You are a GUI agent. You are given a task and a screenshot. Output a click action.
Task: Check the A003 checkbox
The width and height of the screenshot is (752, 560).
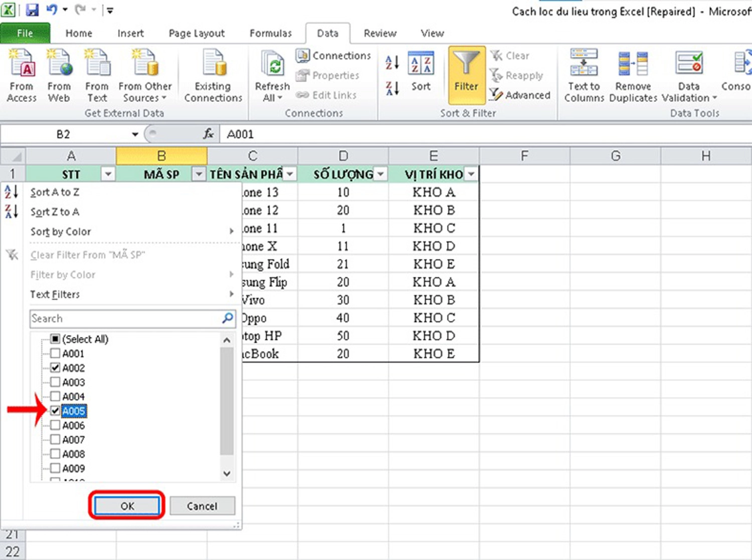(56, 382)
